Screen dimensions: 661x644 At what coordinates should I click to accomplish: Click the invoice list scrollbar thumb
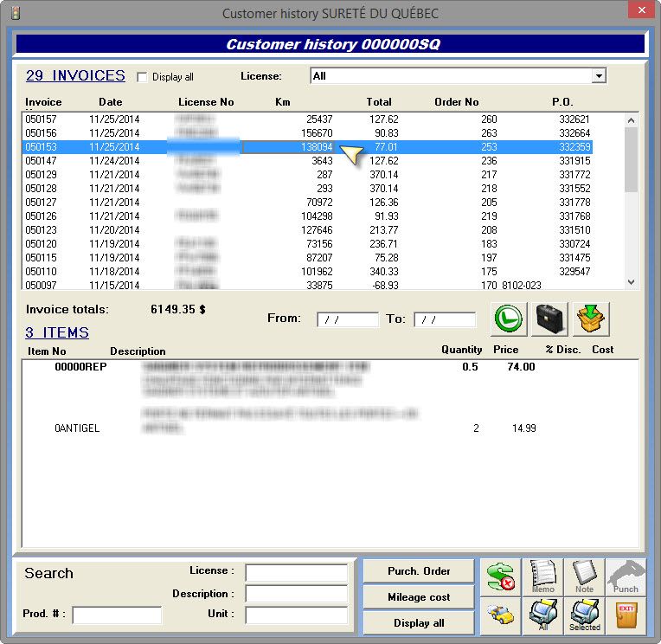click(631, 159)
